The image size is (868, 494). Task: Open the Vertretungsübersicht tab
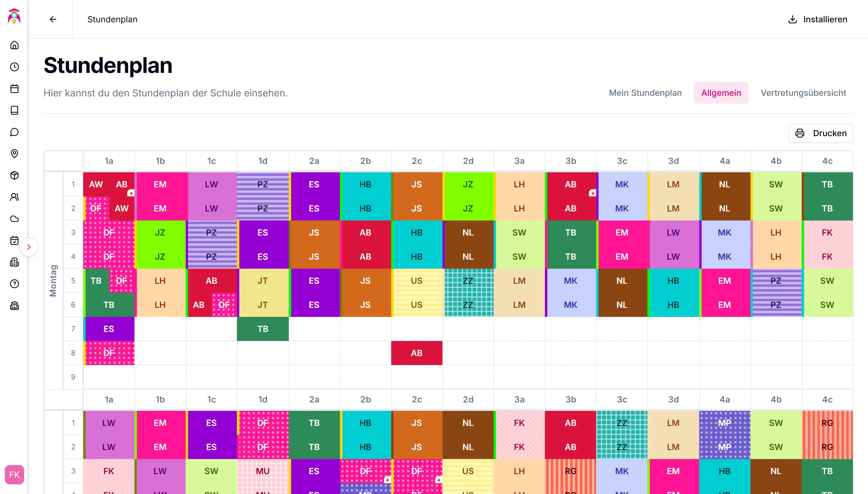tap(803, 93)
